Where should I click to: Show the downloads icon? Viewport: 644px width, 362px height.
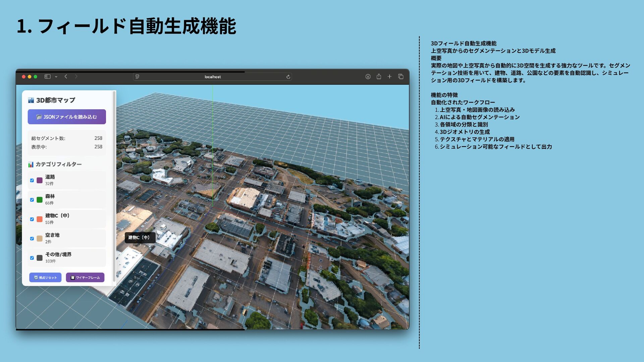[368, 77]
